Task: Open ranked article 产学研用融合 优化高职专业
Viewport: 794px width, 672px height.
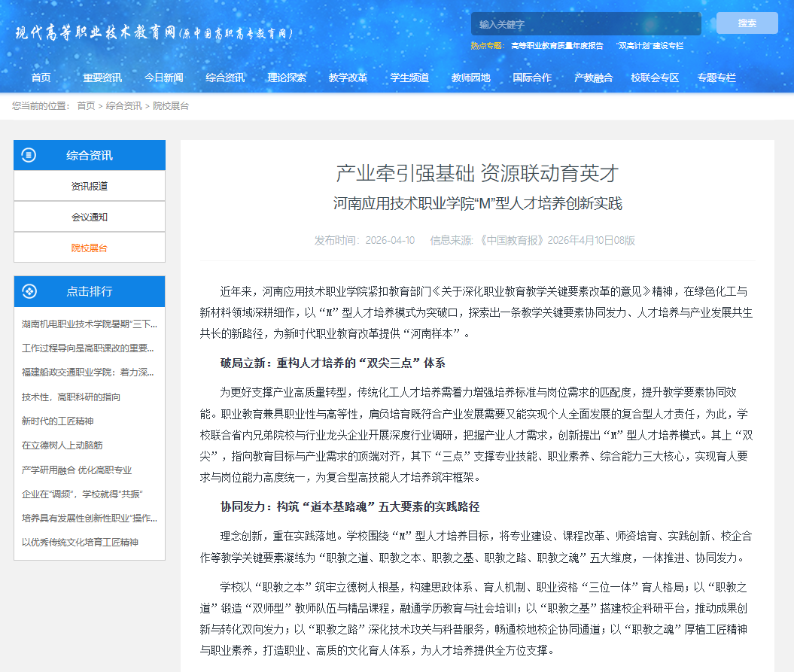Action: [77, 470]
